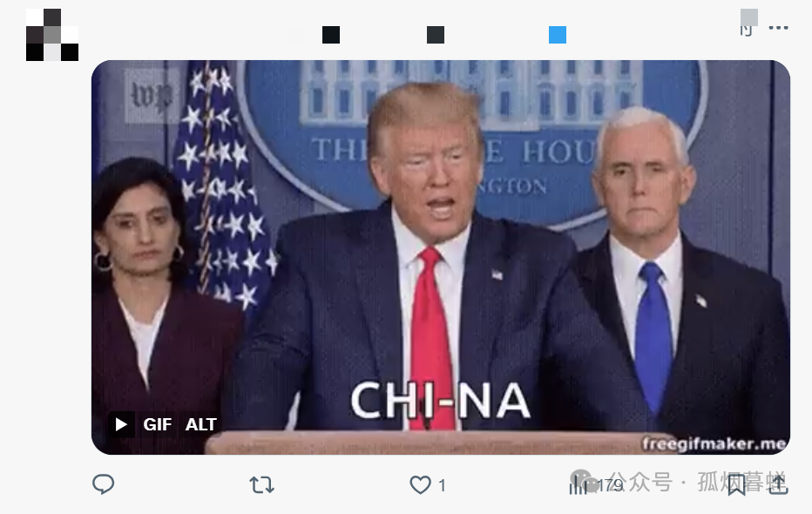Bookmark this tweet

point(736,485)
